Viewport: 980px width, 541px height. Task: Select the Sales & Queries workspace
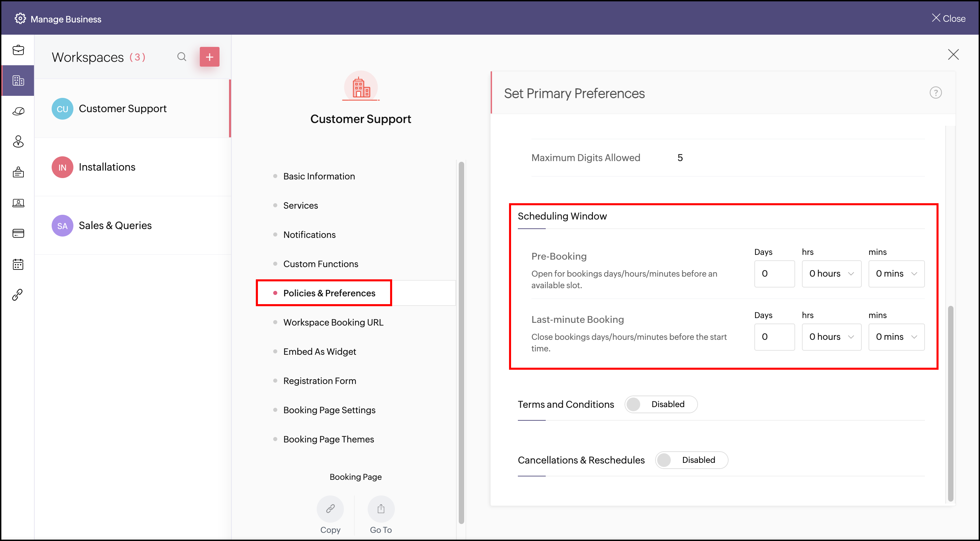[115, 225]
